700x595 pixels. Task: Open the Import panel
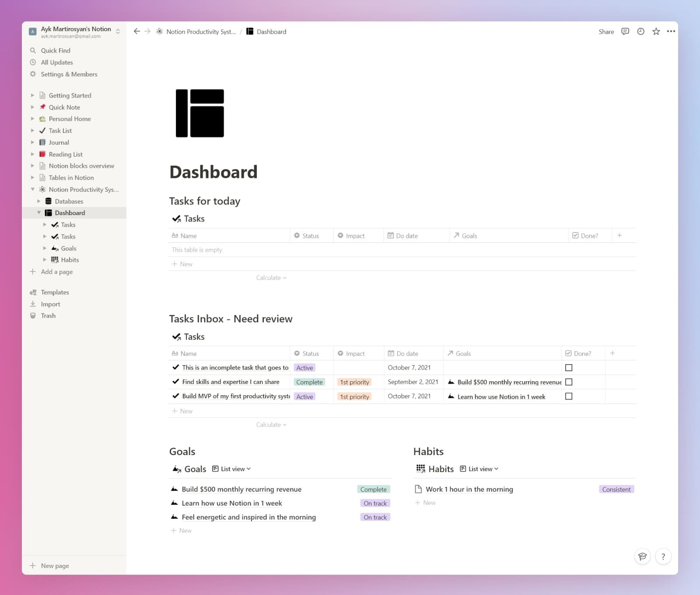tap(51, 304)
